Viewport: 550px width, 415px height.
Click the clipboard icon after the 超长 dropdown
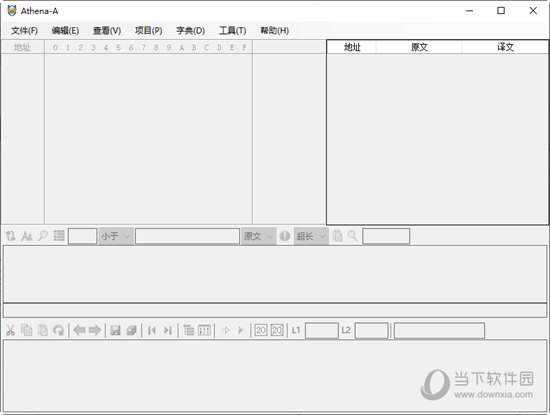(x=337, y=236)
